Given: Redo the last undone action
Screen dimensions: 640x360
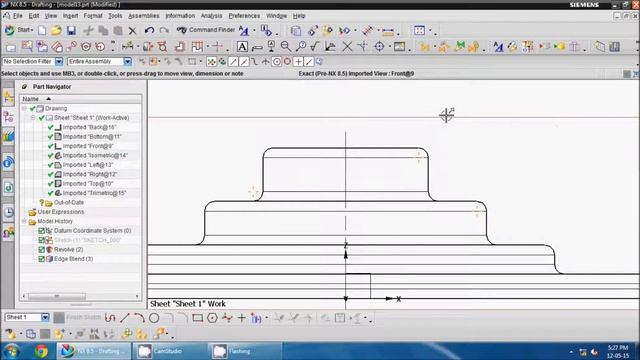Looking at the screenshot, I should [x=164, y=30].
